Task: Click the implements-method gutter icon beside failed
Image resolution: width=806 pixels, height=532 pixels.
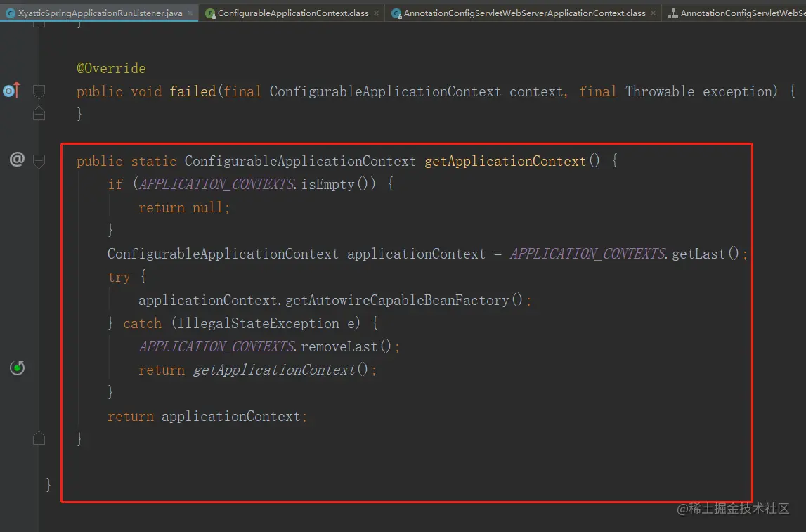Action: tap(12, 91)
